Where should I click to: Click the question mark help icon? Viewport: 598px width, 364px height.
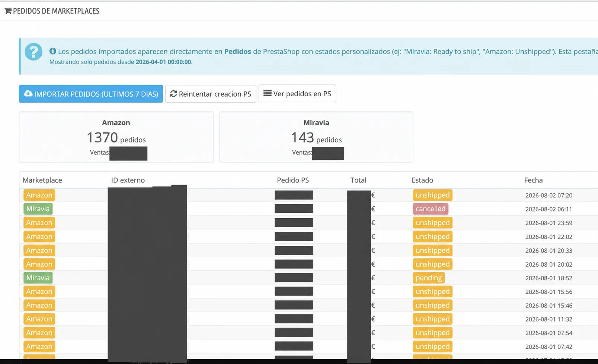pos(33,52)
